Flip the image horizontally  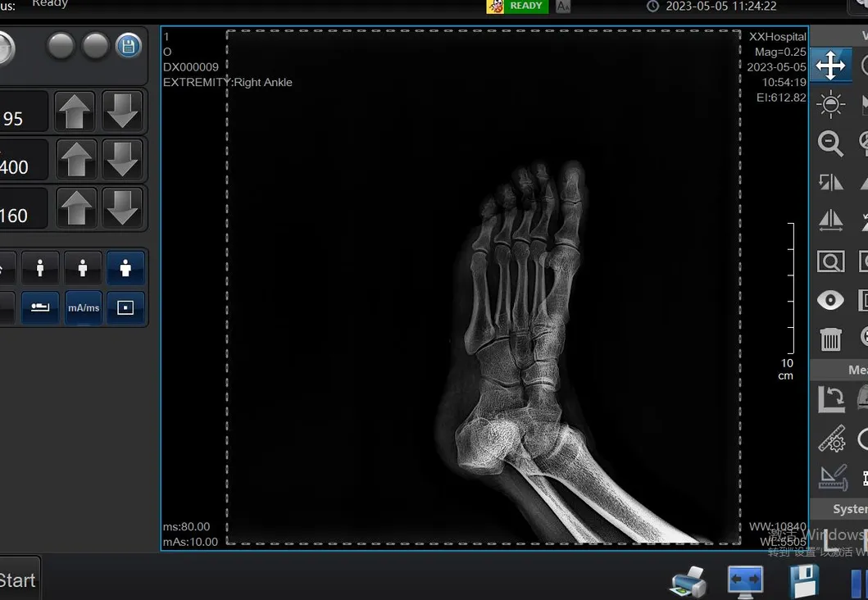coord(830,220)
